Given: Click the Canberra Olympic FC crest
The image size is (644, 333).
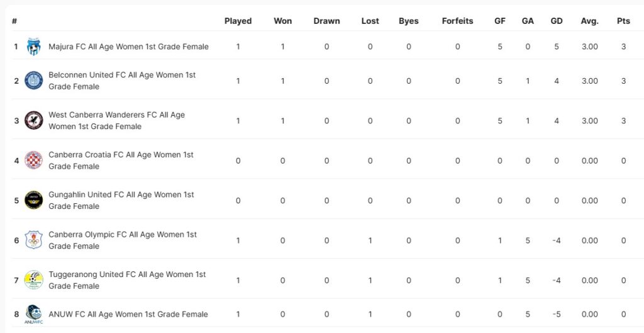Looking at the screenshot, I should pyautogui.click(x=33, y=240).
